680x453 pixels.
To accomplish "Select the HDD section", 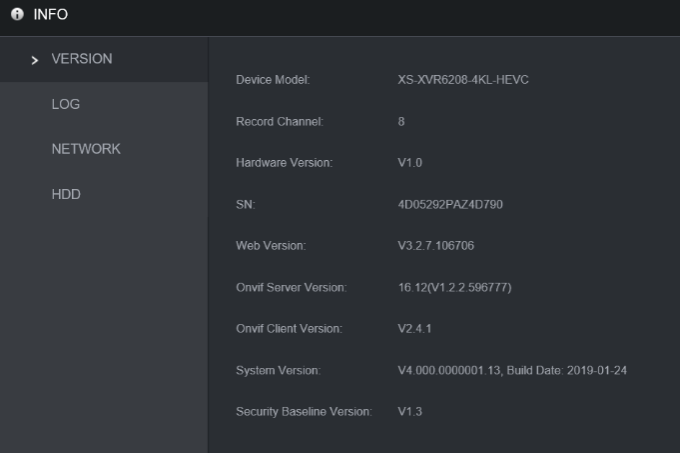I will (x=104, y=194).
